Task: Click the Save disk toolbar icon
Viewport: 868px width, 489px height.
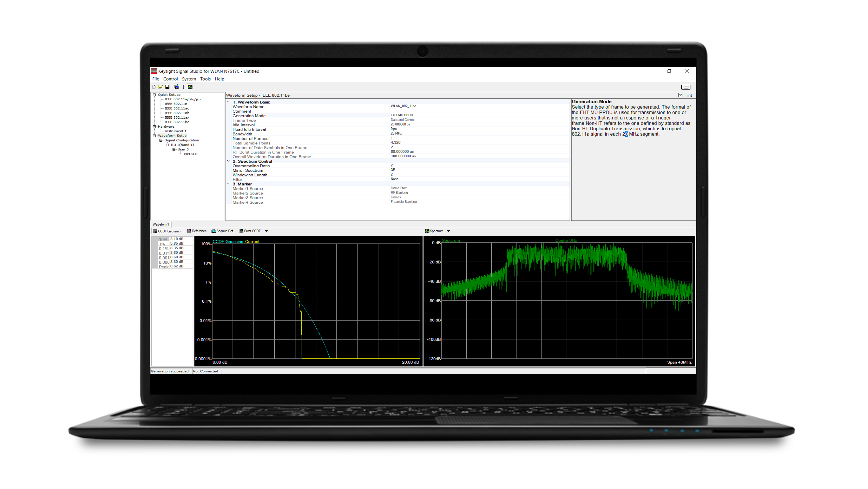Action: 167,87
